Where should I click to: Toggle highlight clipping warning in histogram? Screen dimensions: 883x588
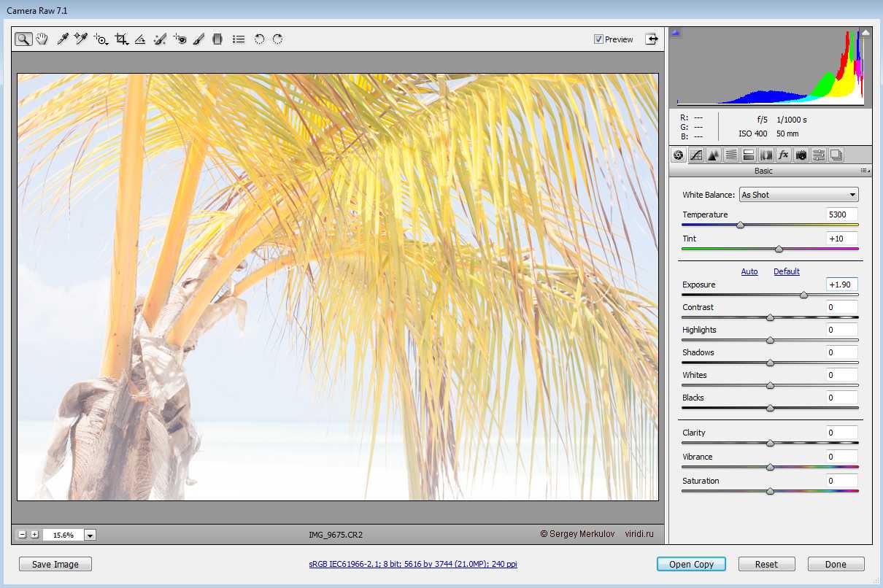click(x=865, y=33)
